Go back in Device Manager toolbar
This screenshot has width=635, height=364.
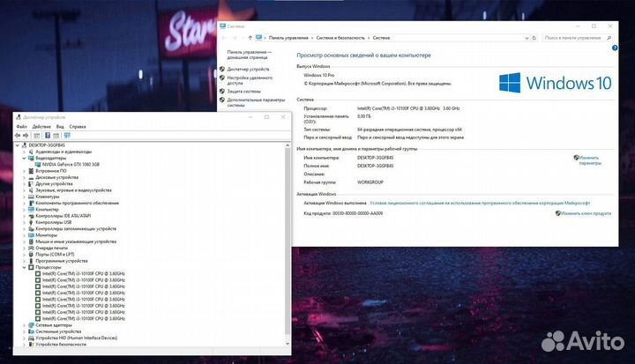[x=18, y=136]
